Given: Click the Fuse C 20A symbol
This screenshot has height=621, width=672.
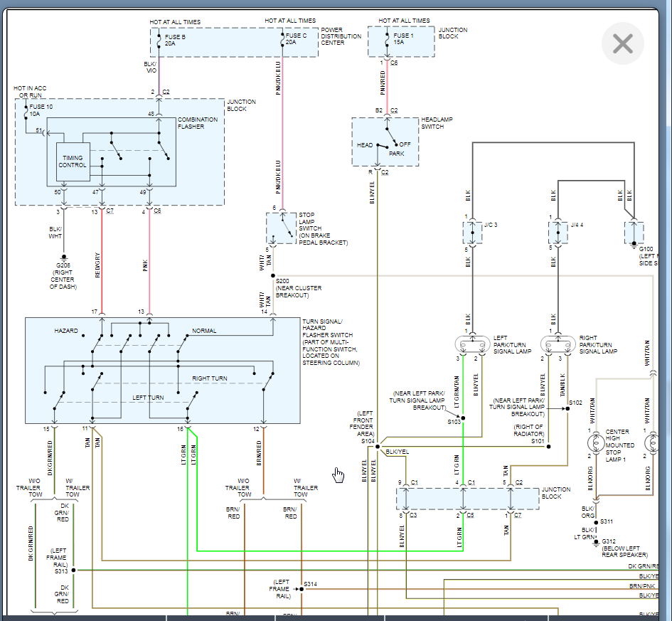Looking at the screenshot, I should (x=283, y=39).
